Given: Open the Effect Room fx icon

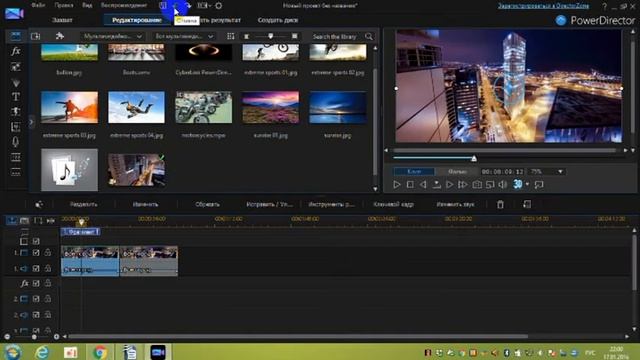Looking at the screenshot, I should 16,51.
